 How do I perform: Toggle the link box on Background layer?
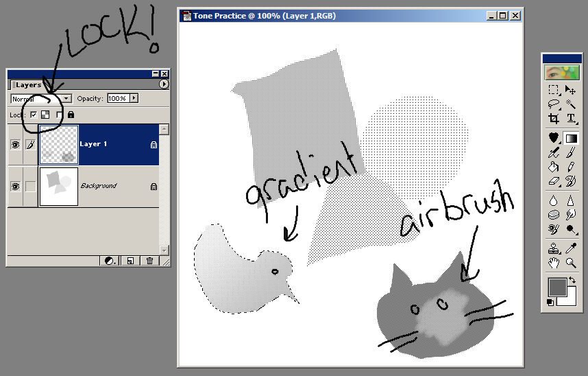tap(31, 187)
